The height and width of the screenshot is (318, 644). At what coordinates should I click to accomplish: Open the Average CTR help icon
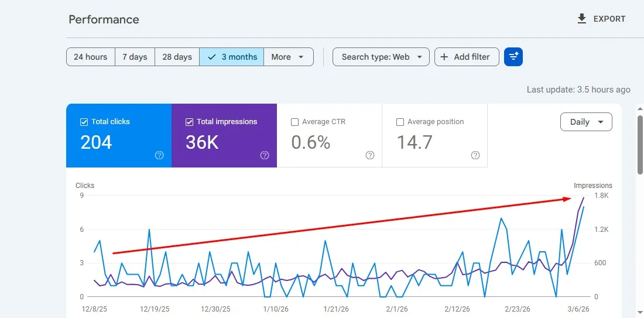(x=370, y=155)
